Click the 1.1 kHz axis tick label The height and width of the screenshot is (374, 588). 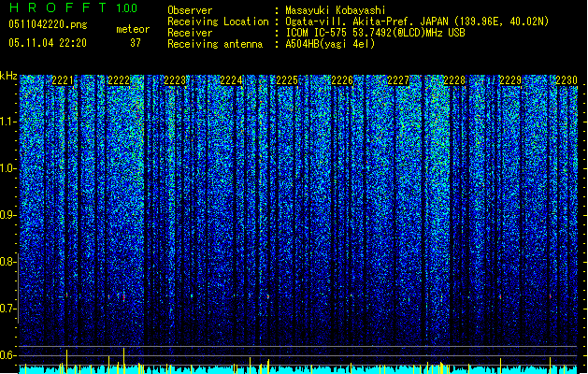click(x=7, y=122)
